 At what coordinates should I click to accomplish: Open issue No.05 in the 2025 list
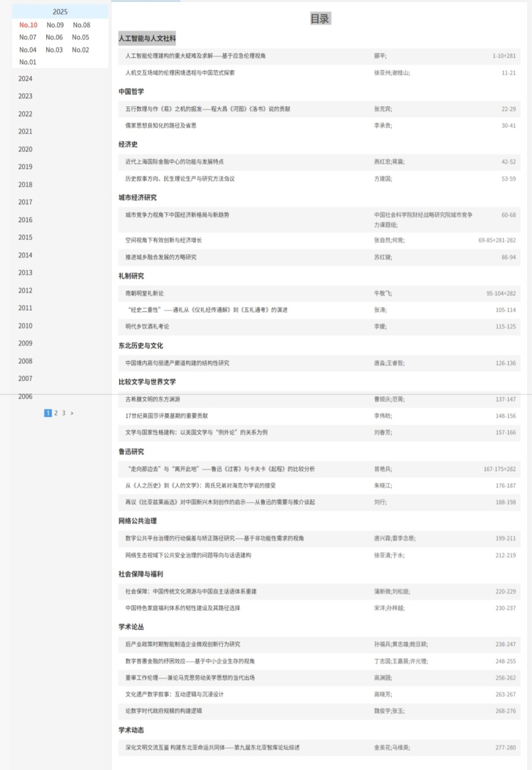(81, 37)
